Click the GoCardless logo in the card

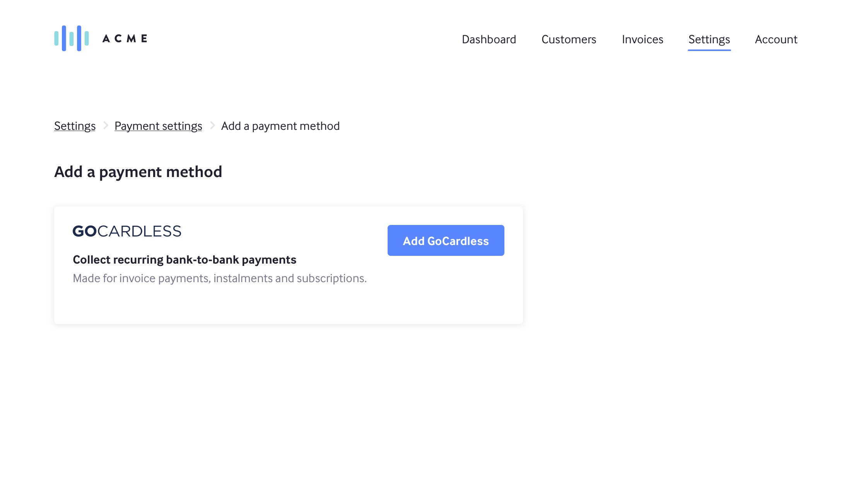point(127,231)
